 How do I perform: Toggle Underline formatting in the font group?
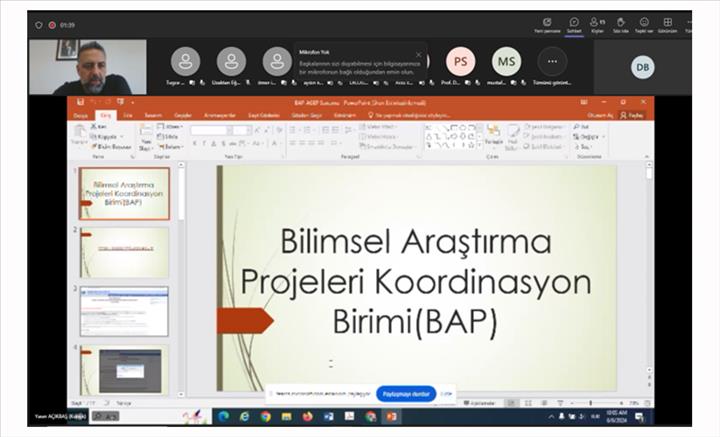(213, 143)
